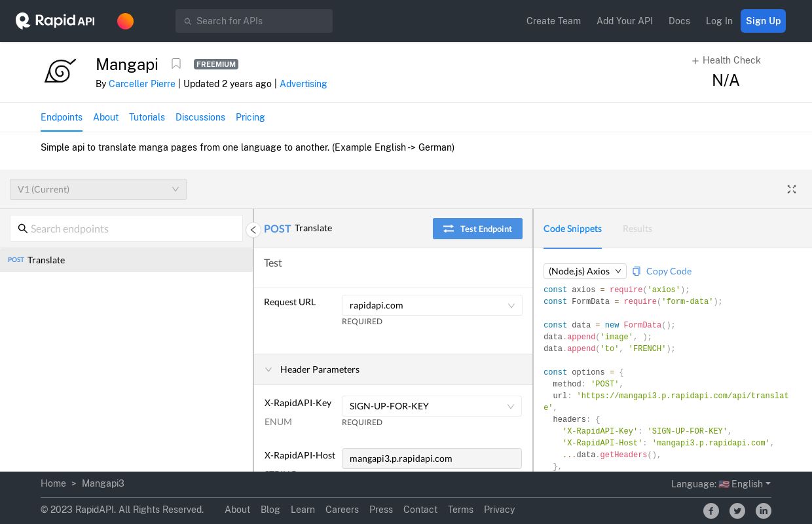Viewport: 812px width, 524px height.
Task: Click the fullscreen expand icon
Action: [x=792, y=189]
